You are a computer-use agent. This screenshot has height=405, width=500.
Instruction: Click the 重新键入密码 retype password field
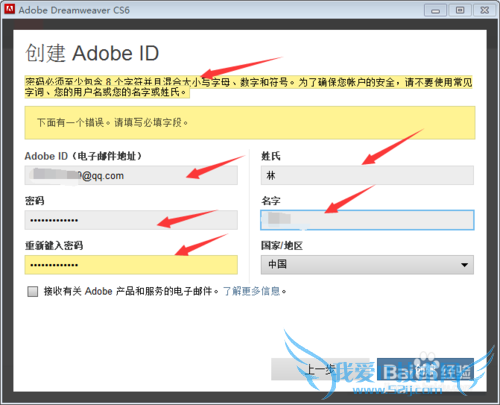tap(131, 265)
